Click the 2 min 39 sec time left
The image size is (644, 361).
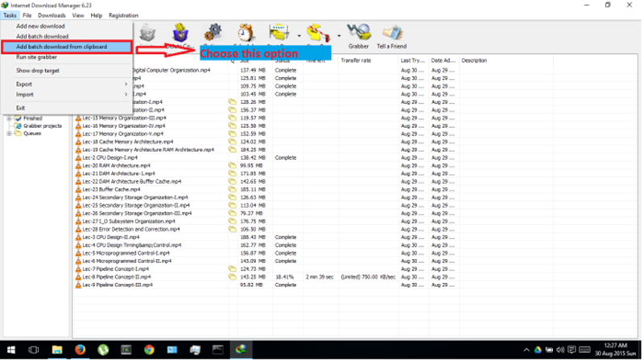(320, 277)
